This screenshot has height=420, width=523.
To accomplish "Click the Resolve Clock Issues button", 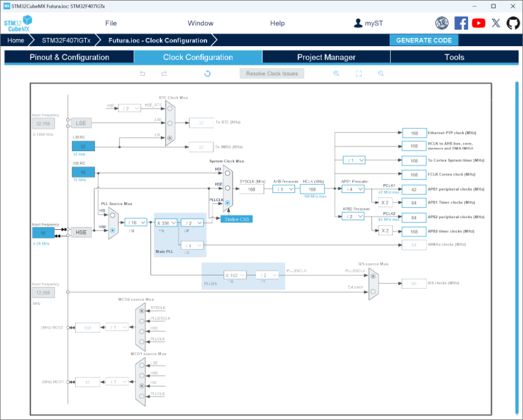I will point(272,73).
